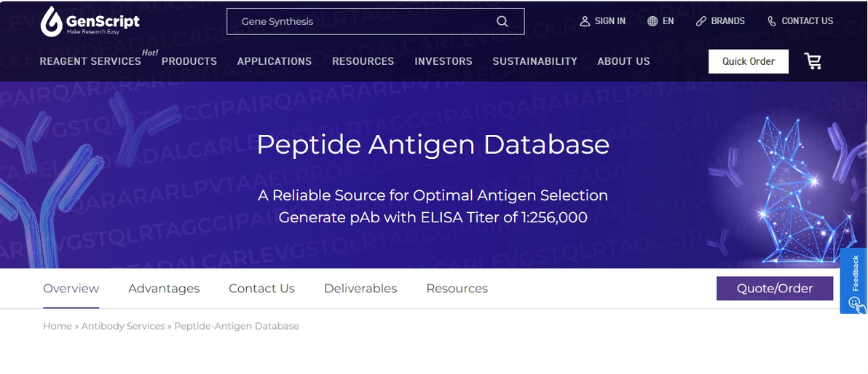Switch to the Advantages tab

click(x=164, y=289)
